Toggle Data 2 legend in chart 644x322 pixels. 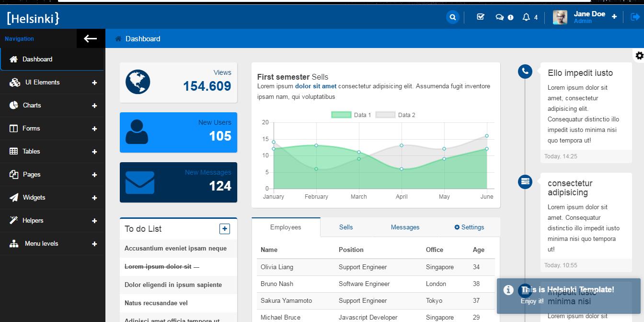coord(395,115)
